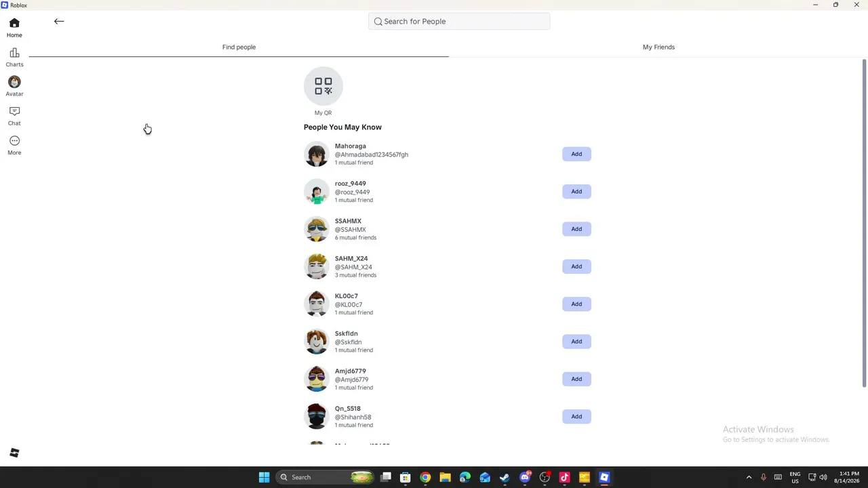Open the Windows Start menu

(x=264, y=477)
